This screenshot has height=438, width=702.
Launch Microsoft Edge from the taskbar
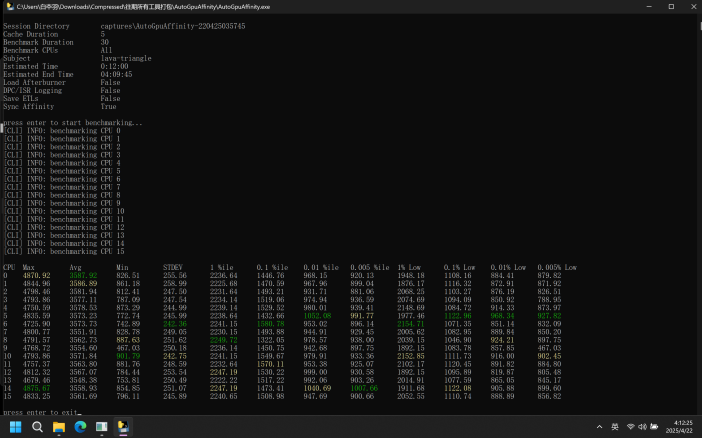pyautogui.click(x=80, y=427)
